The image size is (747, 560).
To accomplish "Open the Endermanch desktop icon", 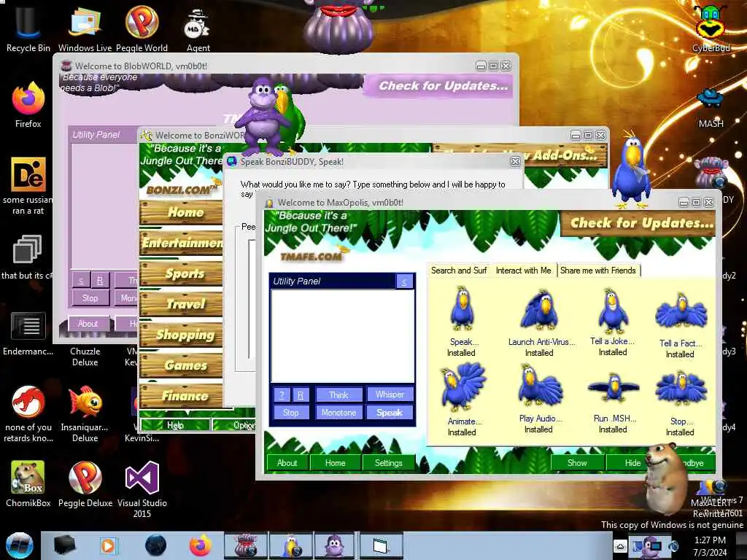I will [28, 333].
